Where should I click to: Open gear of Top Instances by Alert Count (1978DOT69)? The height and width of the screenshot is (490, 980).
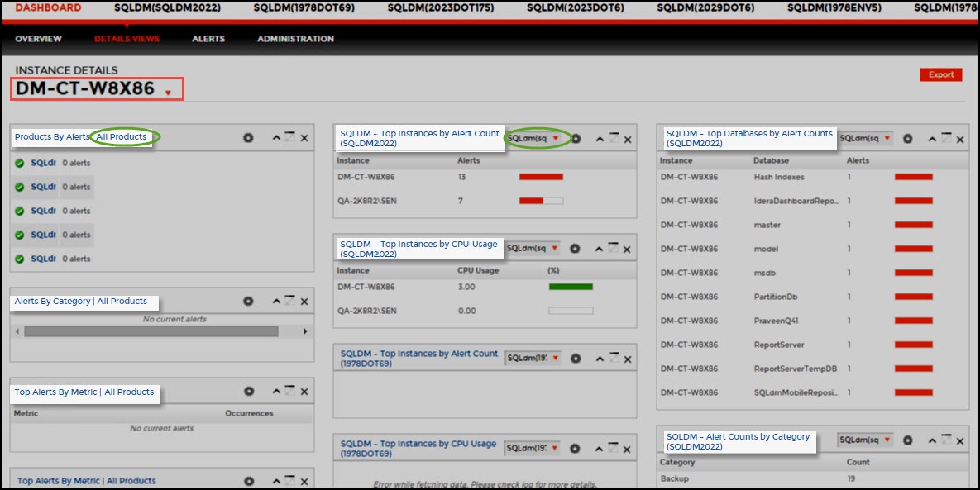(x=576, y=359)
